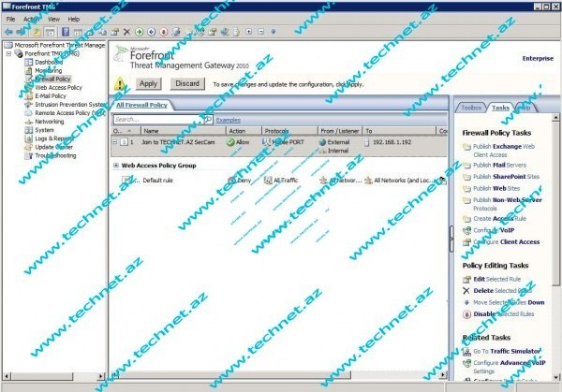562x392 pixels.
Task: Open Go To Traffic Simulator task
Action: tap(505, 351)
